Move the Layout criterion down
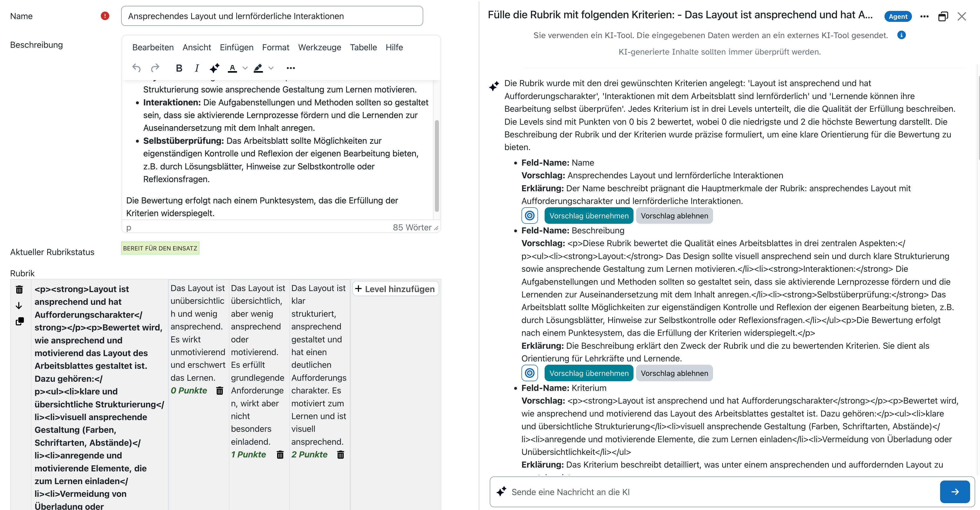This screenshot has height=510, width=980. coord(19,306)
